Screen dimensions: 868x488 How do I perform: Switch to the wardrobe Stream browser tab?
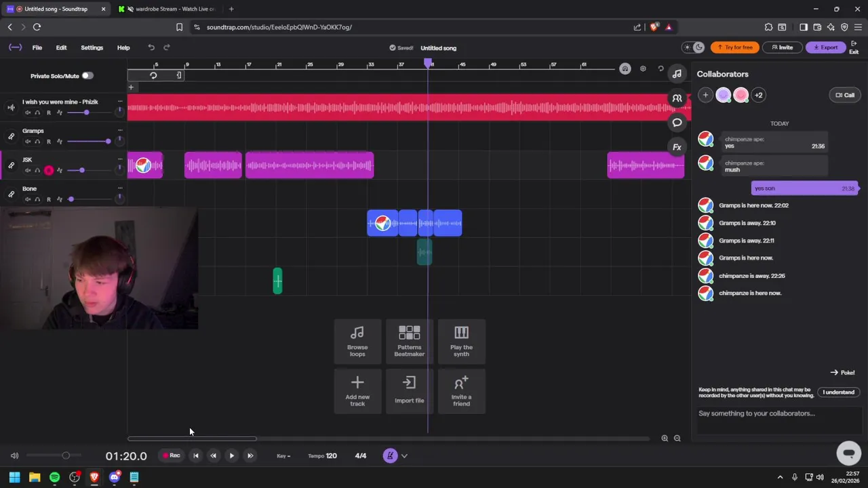(168, 9)
